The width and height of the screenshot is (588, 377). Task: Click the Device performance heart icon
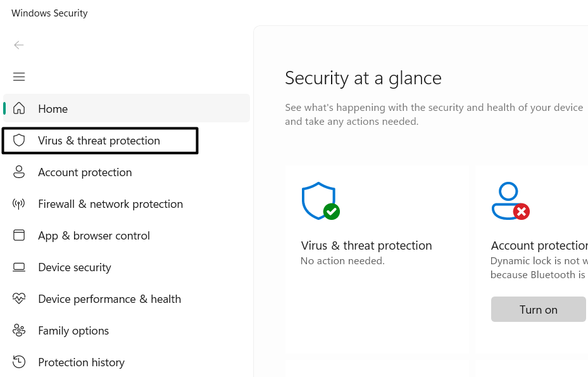click(x=19, y=298)
